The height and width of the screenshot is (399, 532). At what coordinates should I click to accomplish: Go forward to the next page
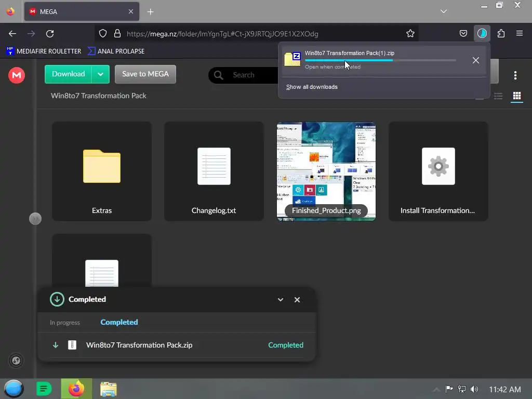(31, 33)
